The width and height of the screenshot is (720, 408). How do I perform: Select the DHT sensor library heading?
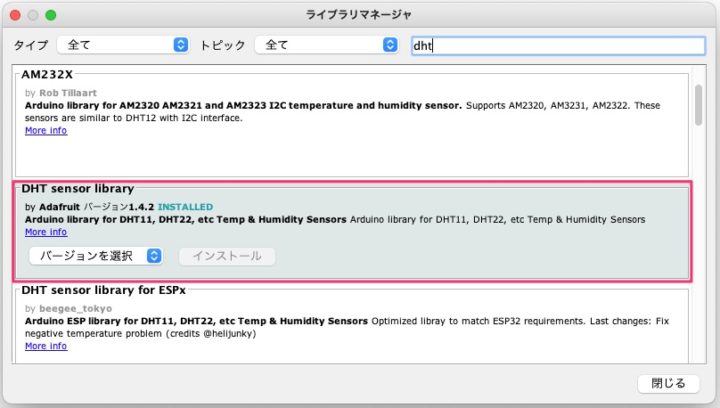click(77, 188)
